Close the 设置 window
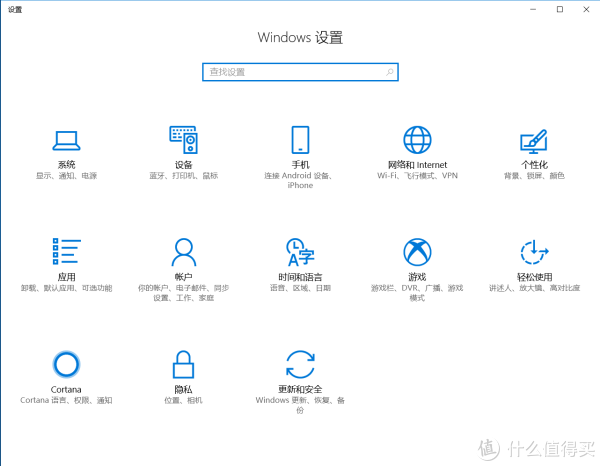Image resolution: width=600 pixels, height=466 pixels. click(x=586, y=10)
